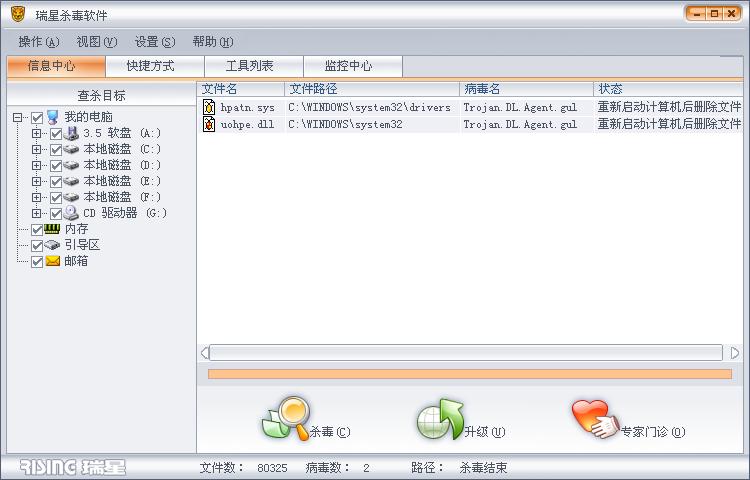The height and width of the screenshot is (480, 750).
Task: Uncheck the 我的电脑 checkbox
Action: (x=37, y=118)
